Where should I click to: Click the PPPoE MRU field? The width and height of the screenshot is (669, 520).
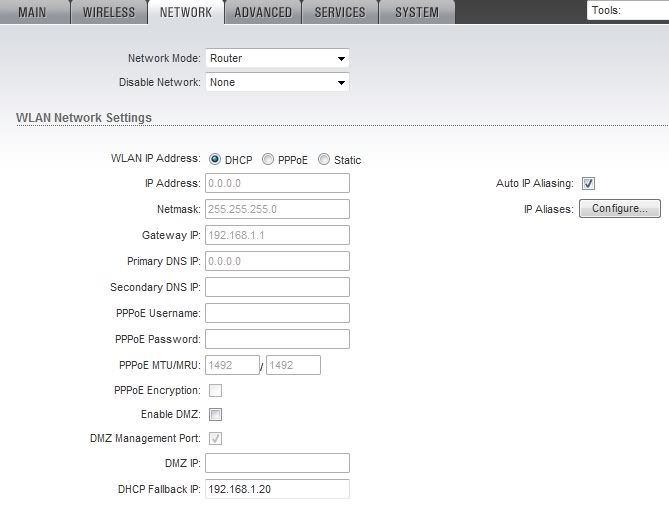pyautogui.click(x=293, y=365)
